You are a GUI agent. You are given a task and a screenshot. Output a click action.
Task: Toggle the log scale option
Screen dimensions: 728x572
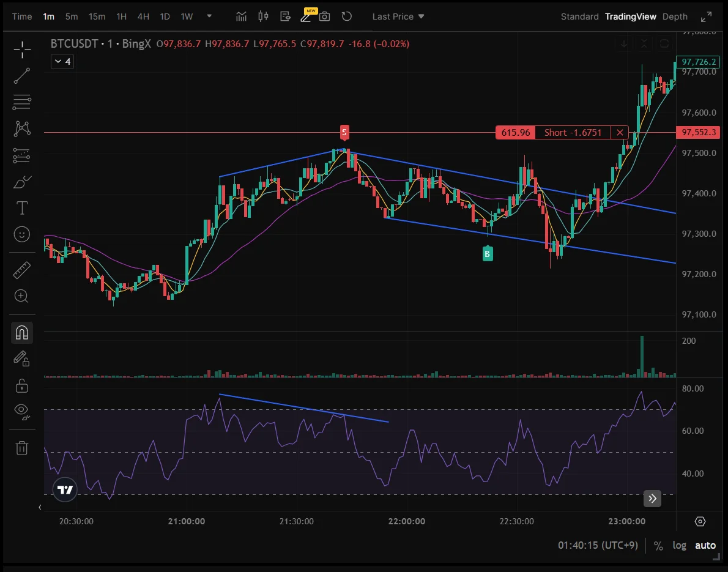tap(679, 546)
